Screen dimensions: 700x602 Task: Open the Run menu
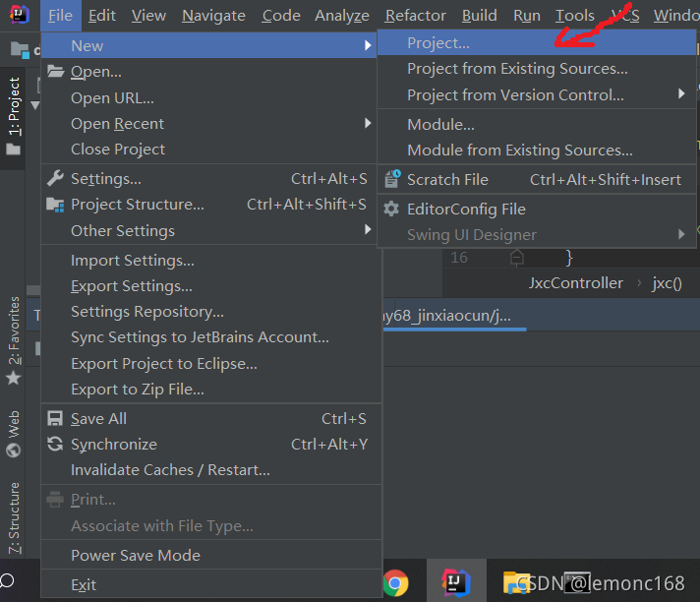[x=527, y=16]
